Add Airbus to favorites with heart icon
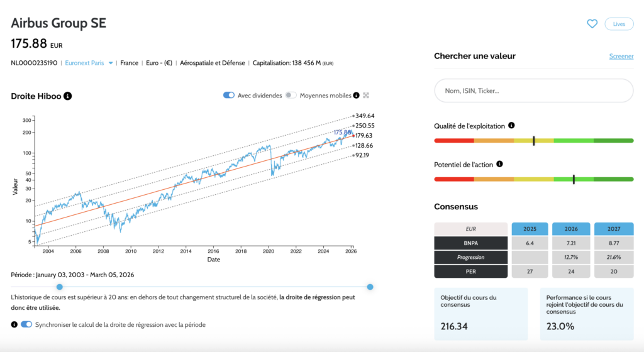This screenshot has width=644, height=352. [592, 24]
